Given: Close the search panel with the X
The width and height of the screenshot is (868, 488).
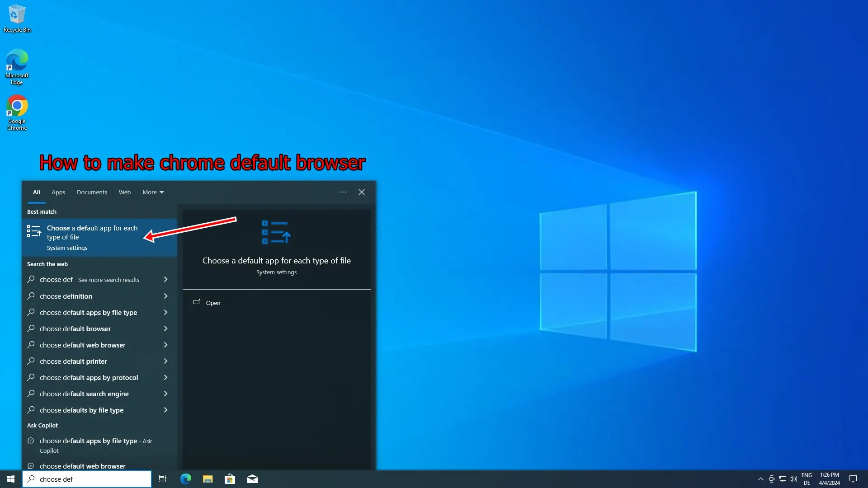Looking at the screenshot, I should (362, 192).
